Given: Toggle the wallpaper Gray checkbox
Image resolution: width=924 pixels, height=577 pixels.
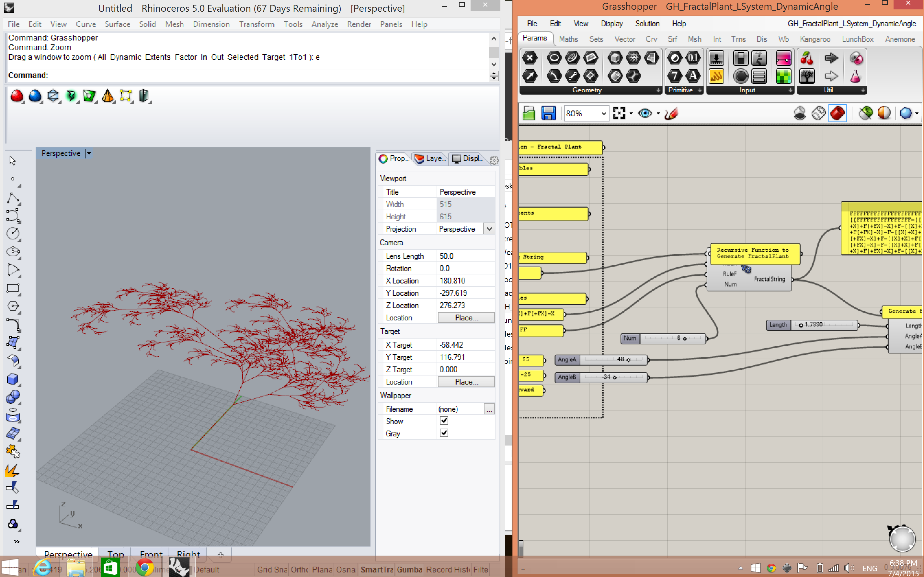Looking at the screenshot, I should (444, 433).
